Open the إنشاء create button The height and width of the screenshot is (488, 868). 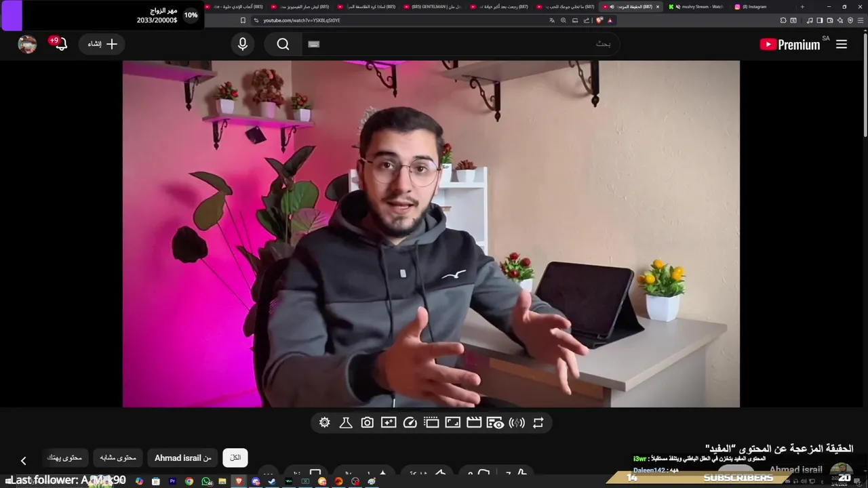tap(102, 44)
